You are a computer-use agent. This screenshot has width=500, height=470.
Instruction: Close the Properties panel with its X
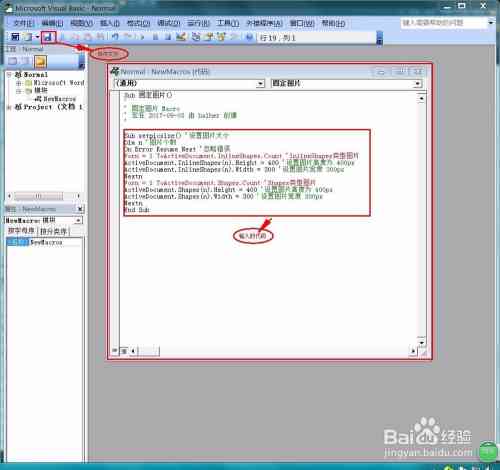80,209
